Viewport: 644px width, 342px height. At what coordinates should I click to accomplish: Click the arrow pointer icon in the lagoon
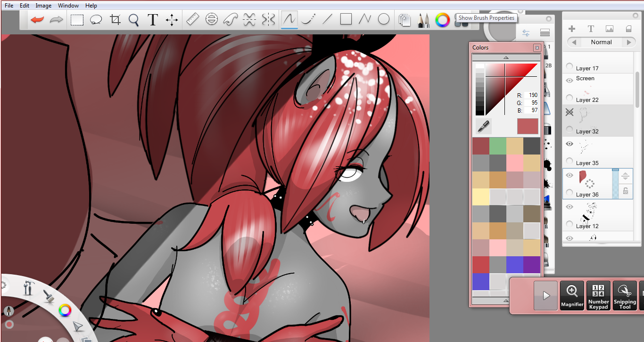tap(78, 326)
